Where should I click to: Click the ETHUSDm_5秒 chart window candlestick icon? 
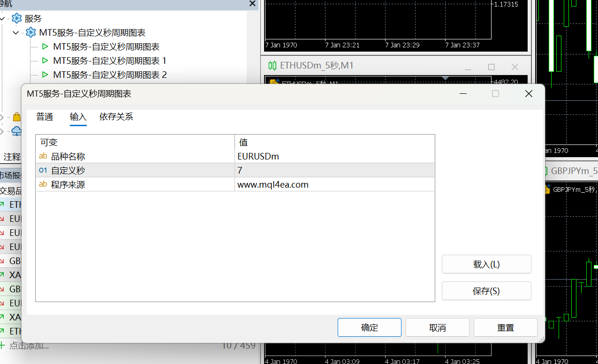pyautogui.click(x=273, y=66)
